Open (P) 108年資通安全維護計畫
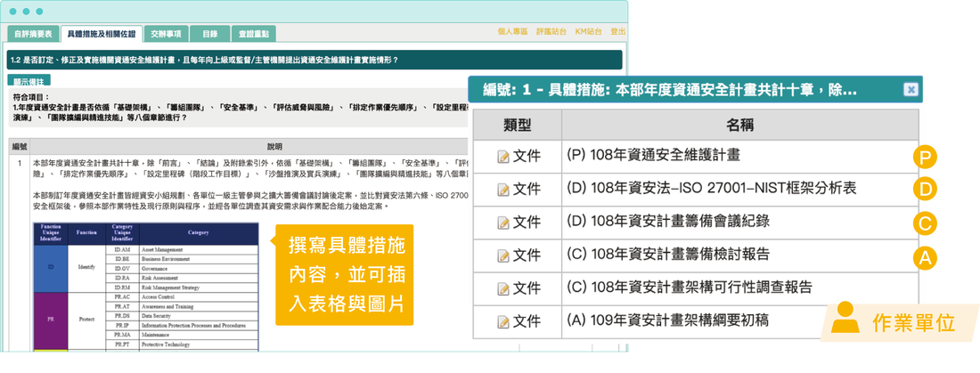Screen dimensions: 980x373 653,155
